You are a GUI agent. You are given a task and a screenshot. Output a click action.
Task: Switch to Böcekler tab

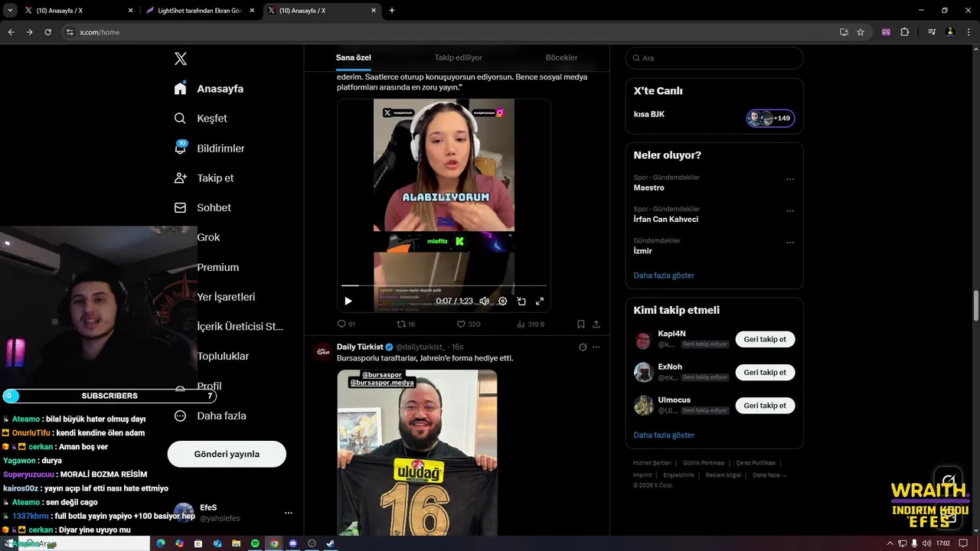(x=561, y=57)
